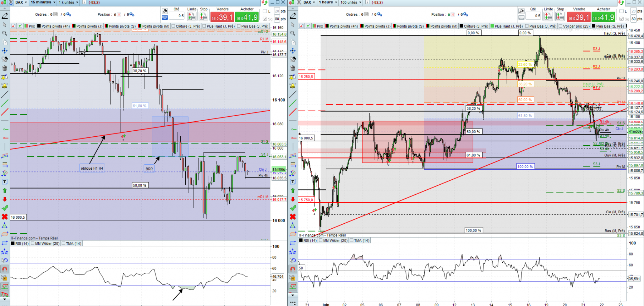
Task: Select Points pivots (4h) label on left chart
Action: [x=55, y=26]
